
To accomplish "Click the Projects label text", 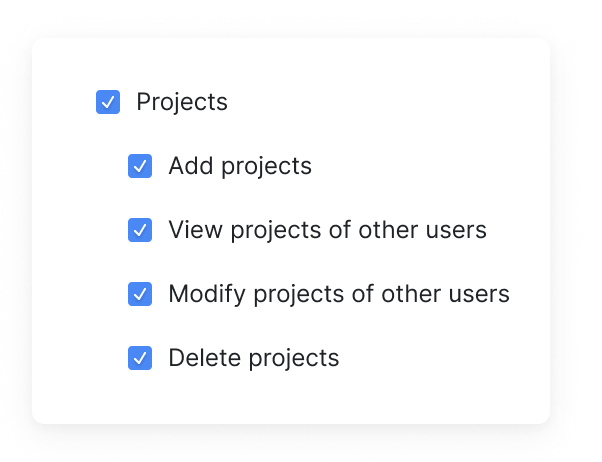I will coord(182,103).
